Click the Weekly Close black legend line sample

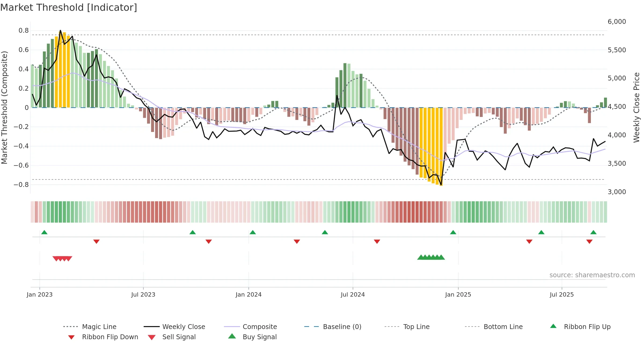click(x=152, y=327)
